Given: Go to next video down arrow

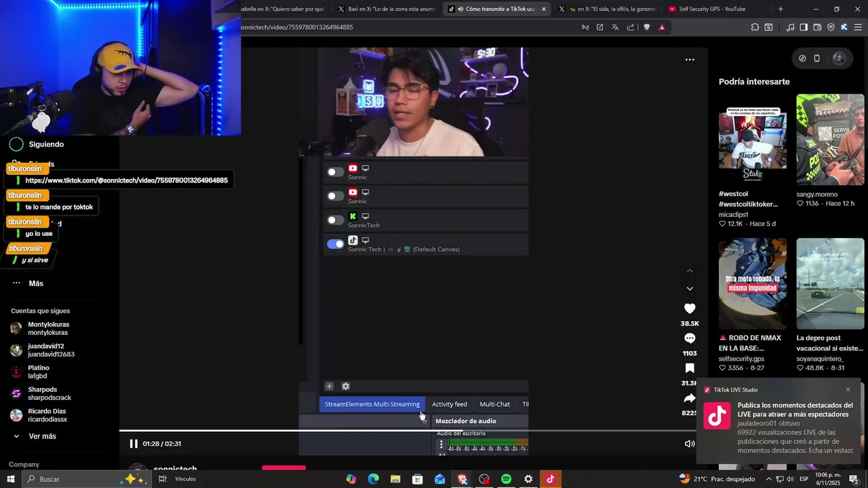Looking at the screenshot, I should pos(690,289).
